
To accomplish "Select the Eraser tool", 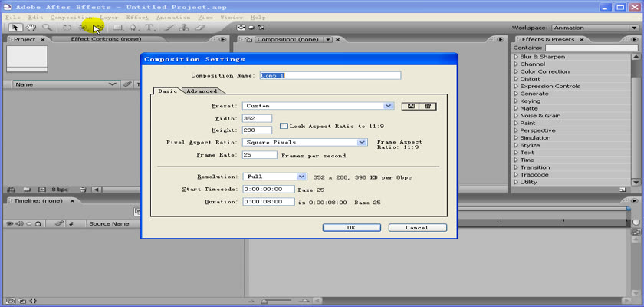I will click(199, 28).
